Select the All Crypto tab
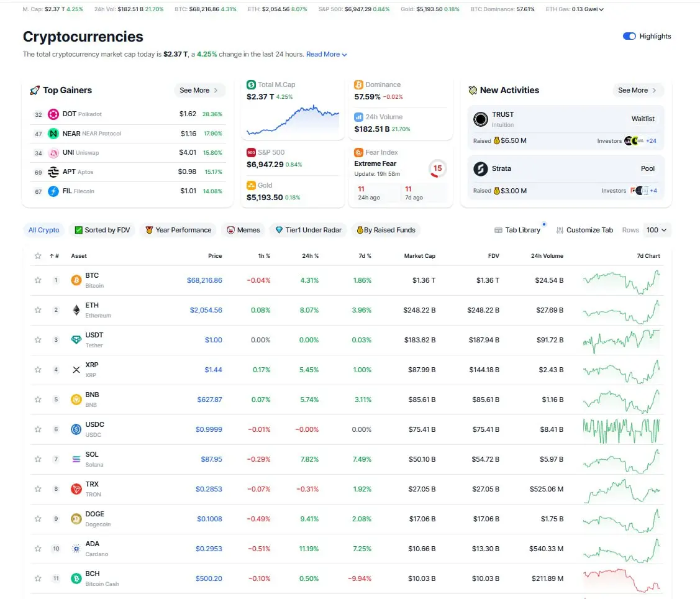Viewport: 700px width, 599px height. [x=43, y=230]
